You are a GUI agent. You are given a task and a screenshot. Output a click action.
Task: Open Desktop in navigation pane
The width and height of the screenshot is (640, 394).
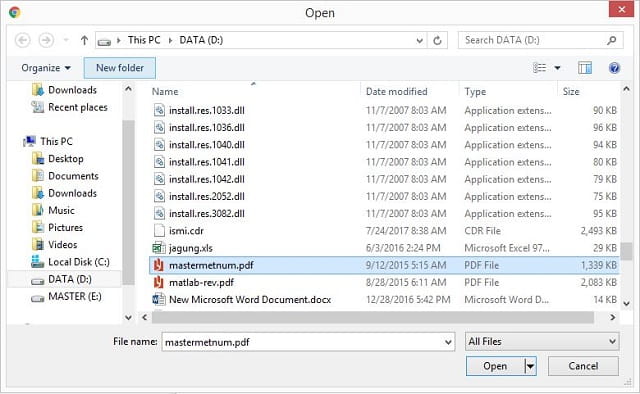pos(58,158)
